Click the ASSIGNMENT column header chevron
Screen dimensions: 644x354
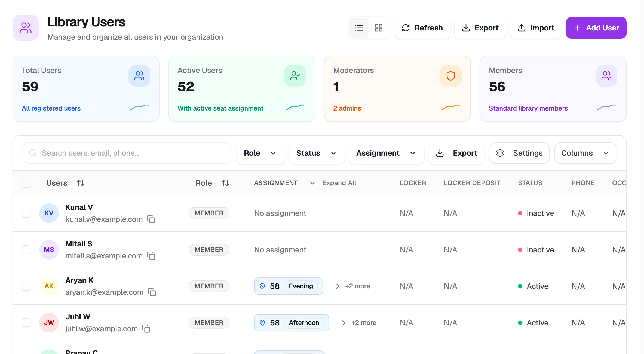312,183
